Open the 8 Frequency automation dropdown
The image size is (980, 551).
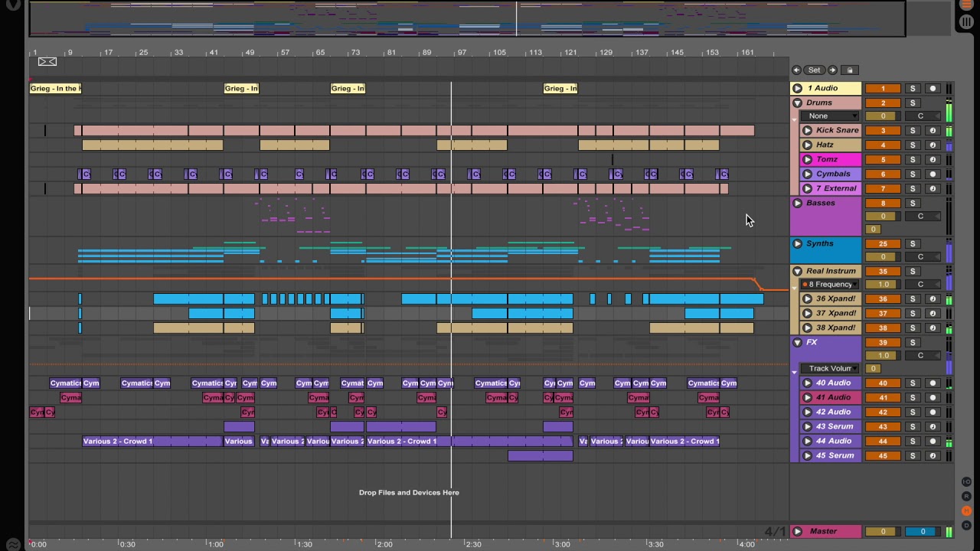click(831, 284)
